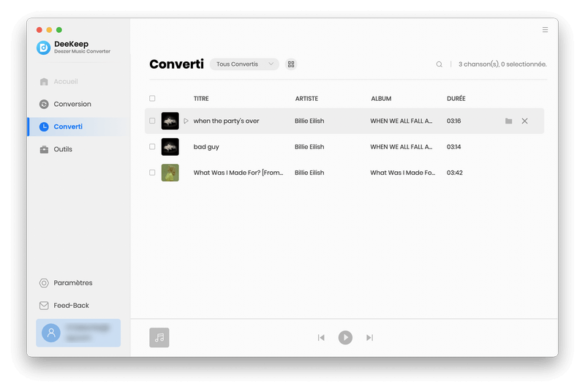Click the What Was I Made For? cover thumbnail

point(170,173)
